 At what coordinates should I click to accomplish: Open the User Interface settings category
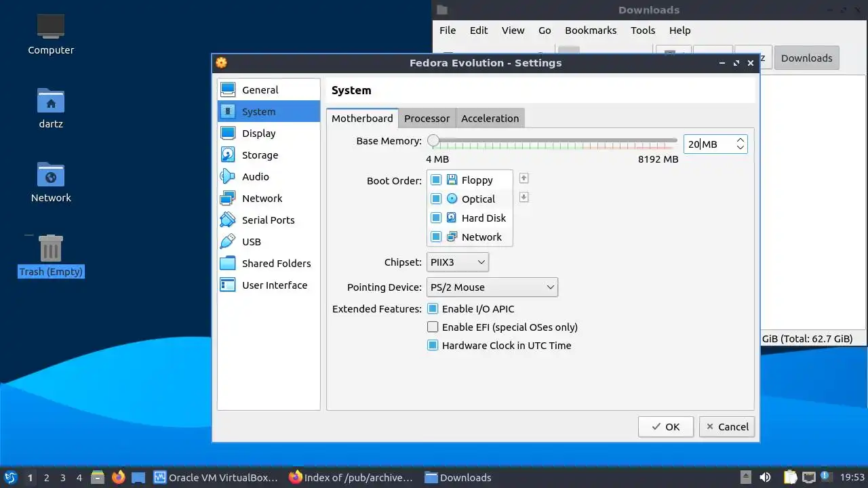[269, 285]
